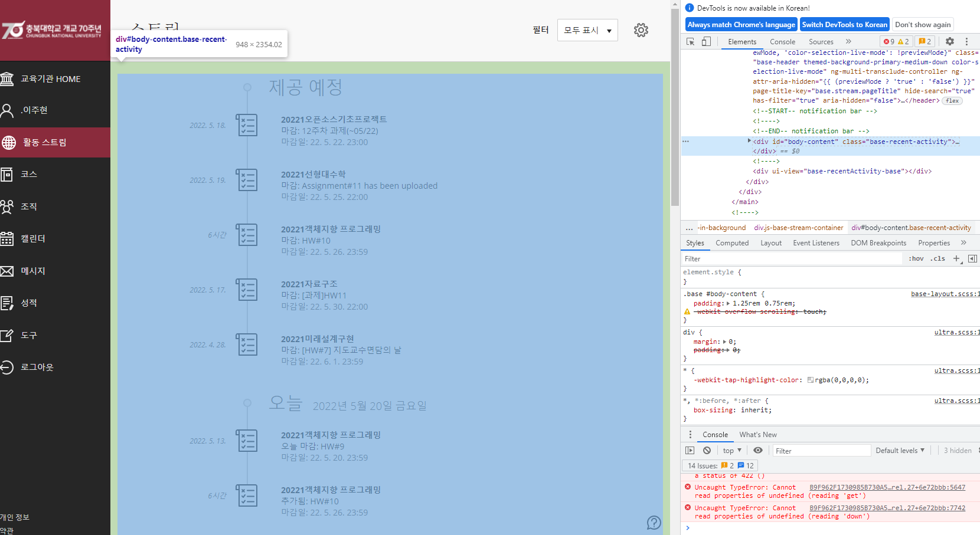980x535 pixels.
Task: Activate the DevTools inspect element tool
Action: pos(690,41)
